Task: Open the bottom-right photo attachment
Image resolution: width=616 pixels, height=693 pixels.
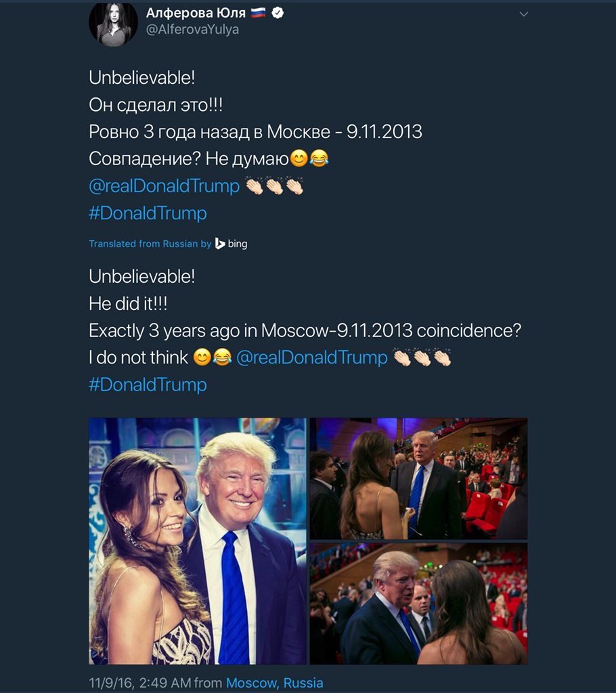Action: click(x=418, y=604)
